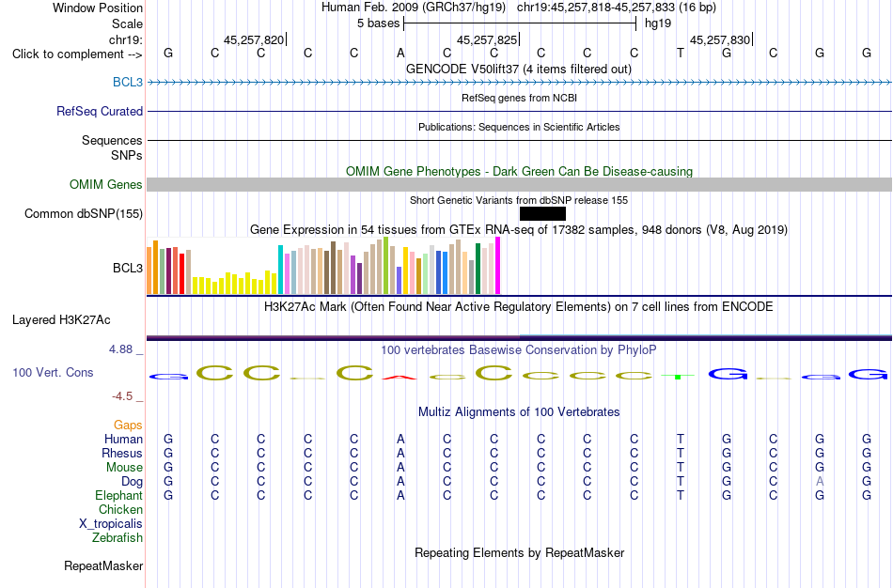The width and height of the screenshot is (893, 588).
Task: Click the RefSeq Curated track label
Action: point(100,111)
